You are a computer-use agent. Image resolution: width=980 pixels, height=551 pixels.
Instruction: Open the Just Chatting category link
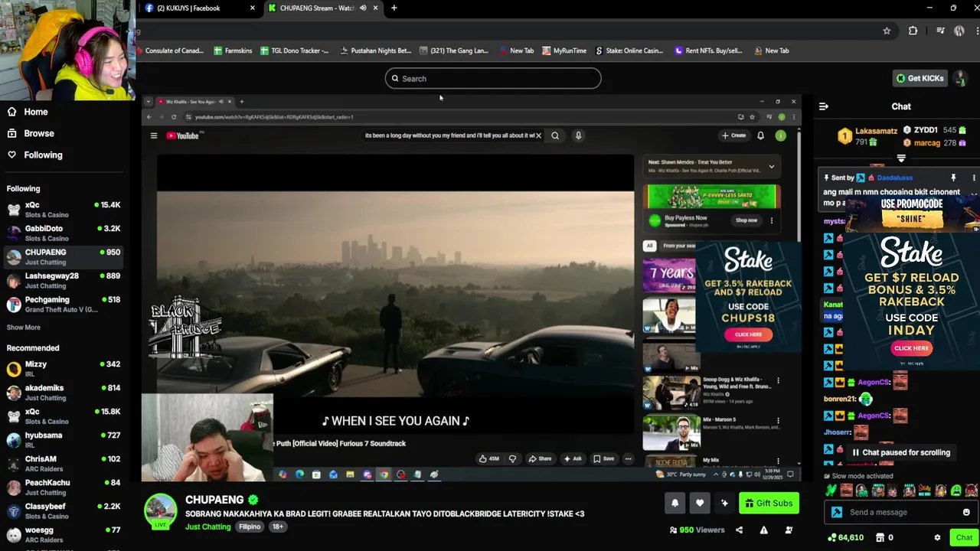(207, 527)
